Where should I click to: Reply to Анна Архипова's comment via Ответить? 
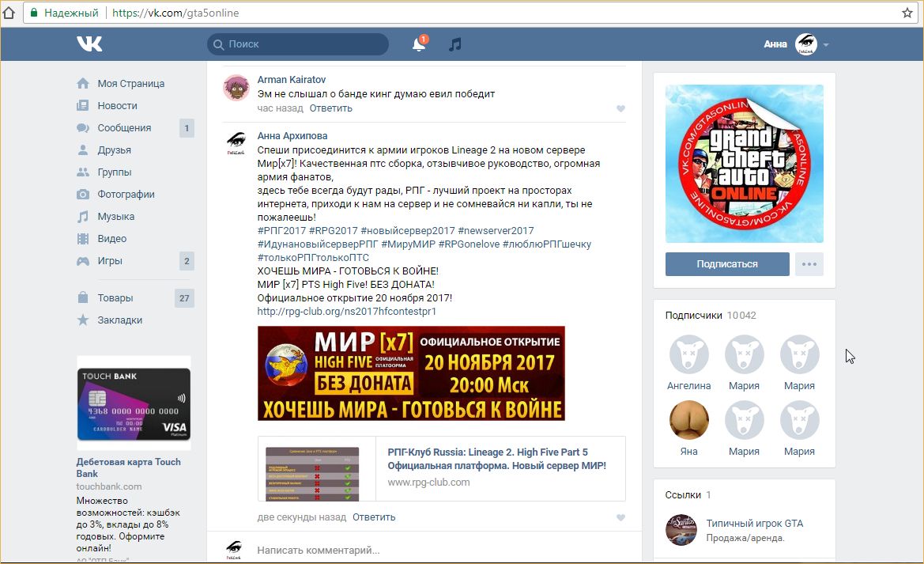(x=374, y=517)
